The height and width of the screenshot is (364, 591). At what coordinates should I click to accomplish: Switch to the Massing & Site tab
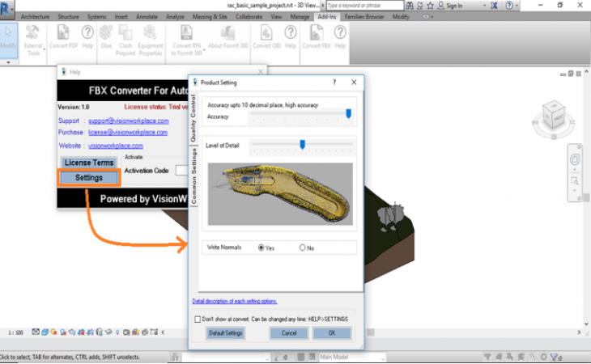point(210,16)
